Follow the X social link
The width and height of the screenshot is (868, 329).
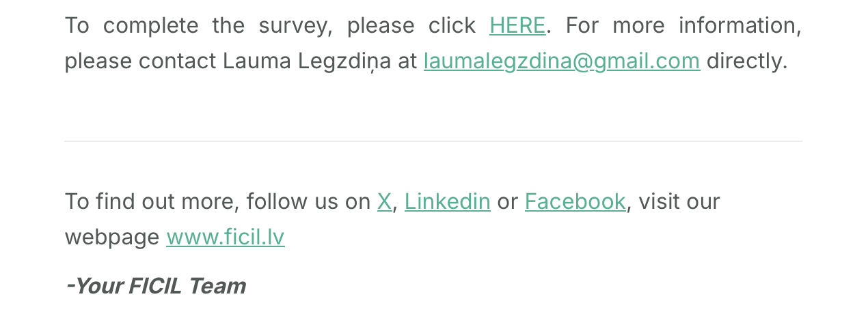384,201
